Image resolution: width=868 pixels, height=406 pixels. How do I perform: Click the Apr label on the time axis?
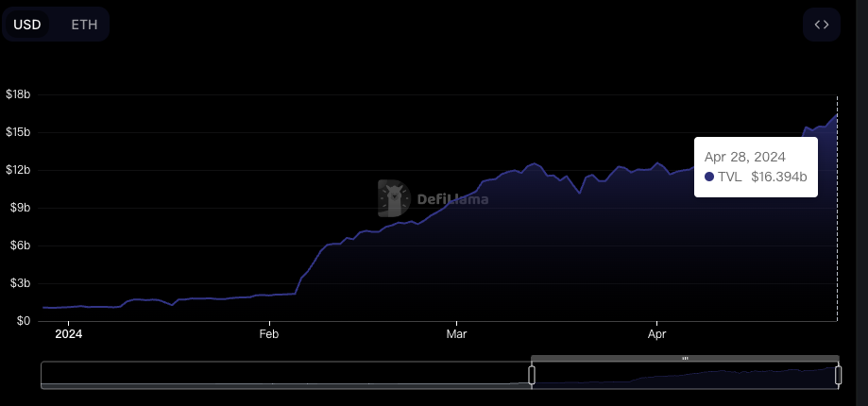click(x=656, y=333)
